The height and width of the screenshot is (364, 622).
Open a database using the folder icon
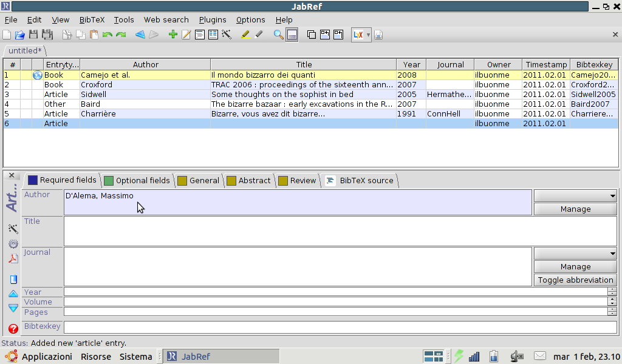[20, 35]
